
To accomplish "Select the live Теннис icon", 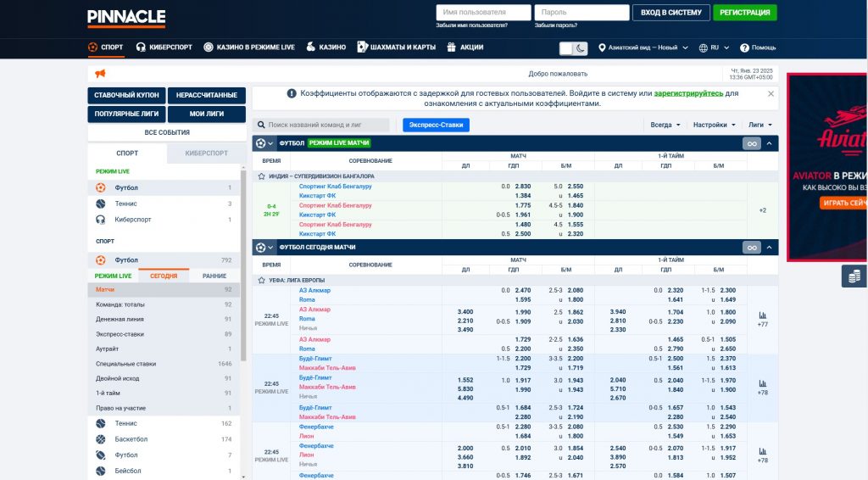I will coord(100,204).
